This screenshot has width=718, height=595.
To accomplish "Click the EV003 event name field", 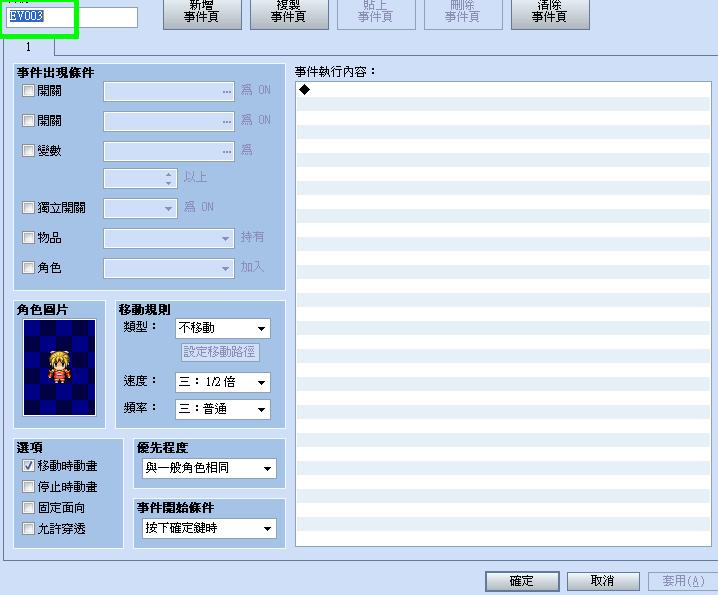I will pos(72,17).
